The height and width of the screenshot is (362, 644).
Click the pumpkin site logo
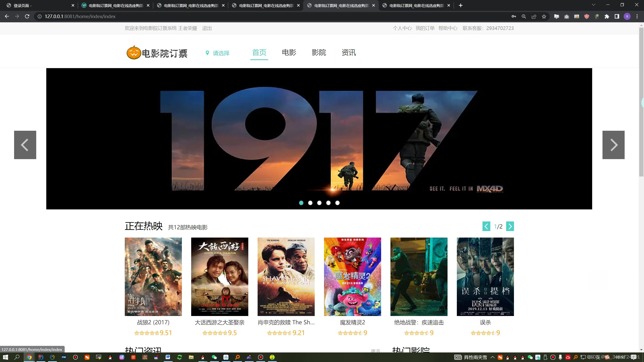[134, 52]
